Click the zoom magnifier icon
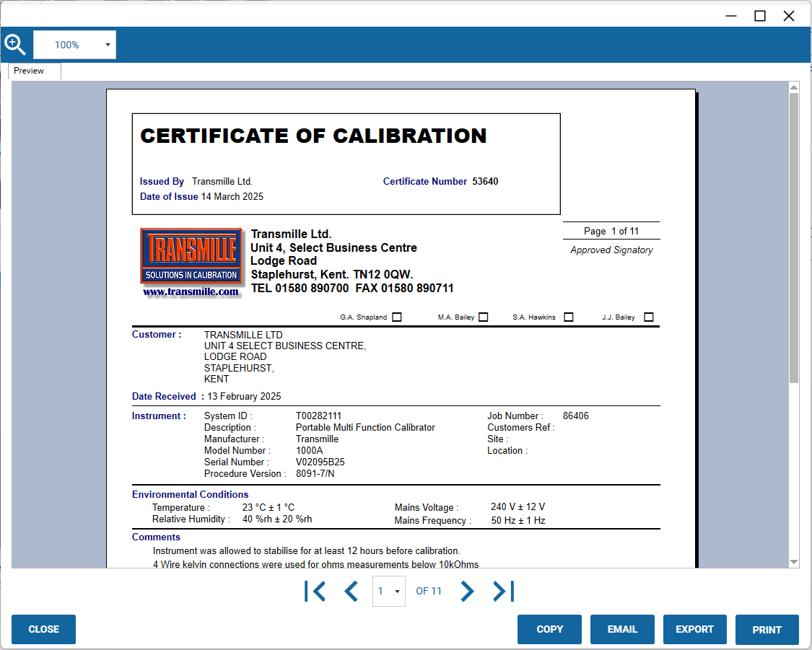The height and width of the screenshot is (650, 812). 14,45
